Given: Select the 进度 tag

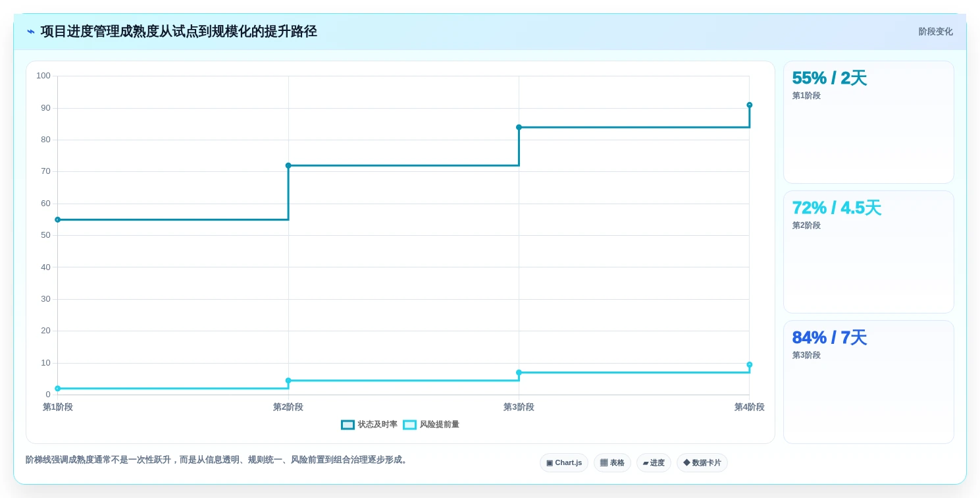Looking at the screenshot, I should point(654,463).
